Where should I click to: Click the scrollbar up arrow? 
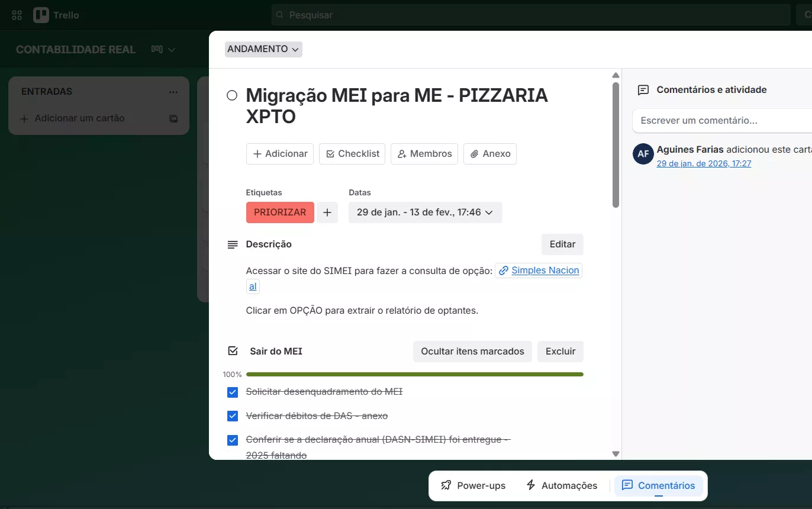(x=616, y=75)
